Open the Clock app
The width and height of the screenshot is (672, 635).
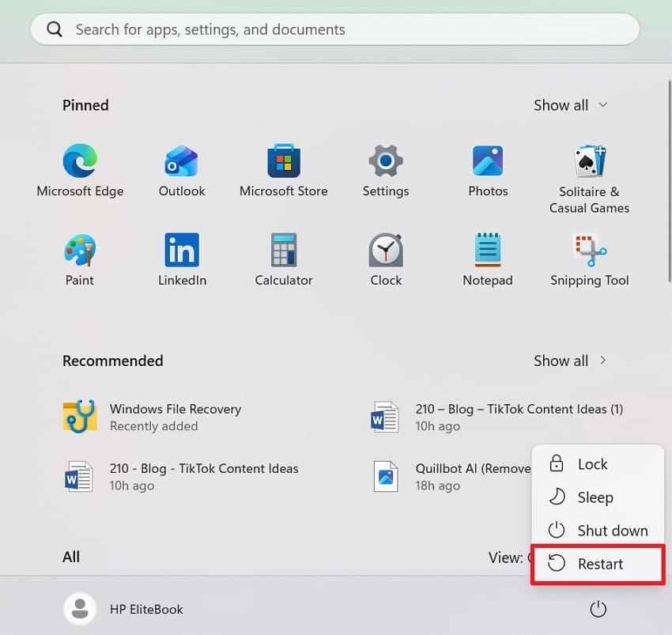click(x=386, y=259)
